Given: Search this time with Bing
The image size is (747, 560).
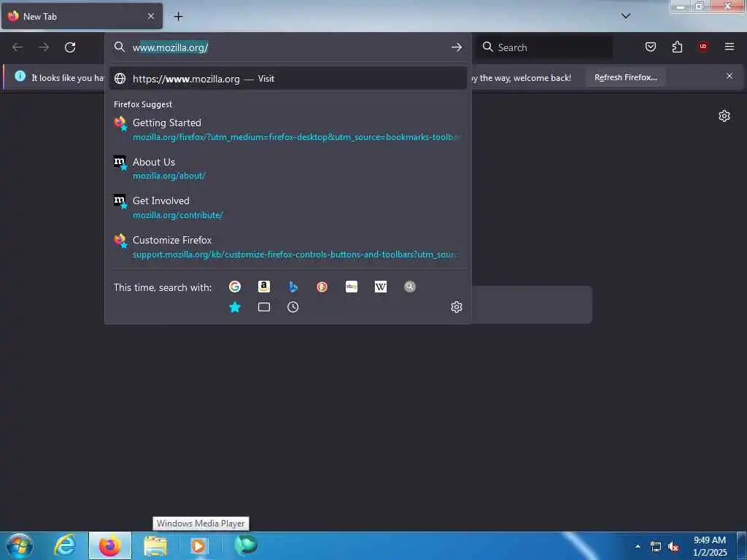Looking at the screenshot, I should tap(293, 286).
